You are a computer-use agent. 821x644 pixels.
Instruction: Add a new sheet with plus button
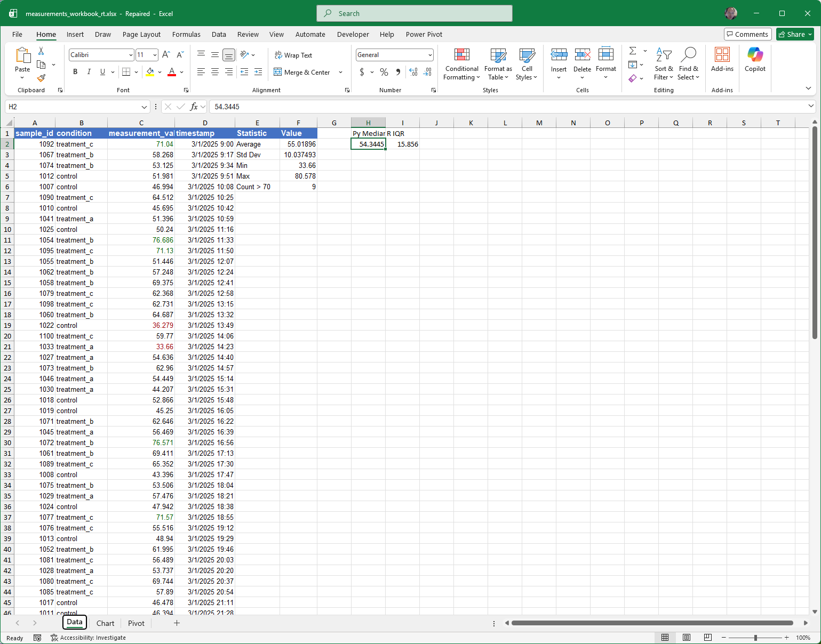(177, 623)
